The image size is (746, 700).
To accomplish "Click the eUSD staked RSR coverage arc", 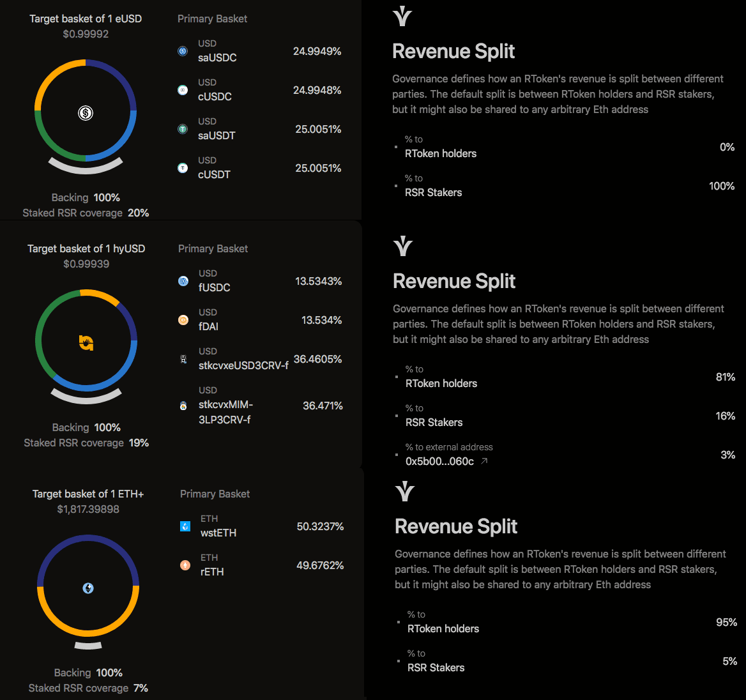I will coord(86,170).
